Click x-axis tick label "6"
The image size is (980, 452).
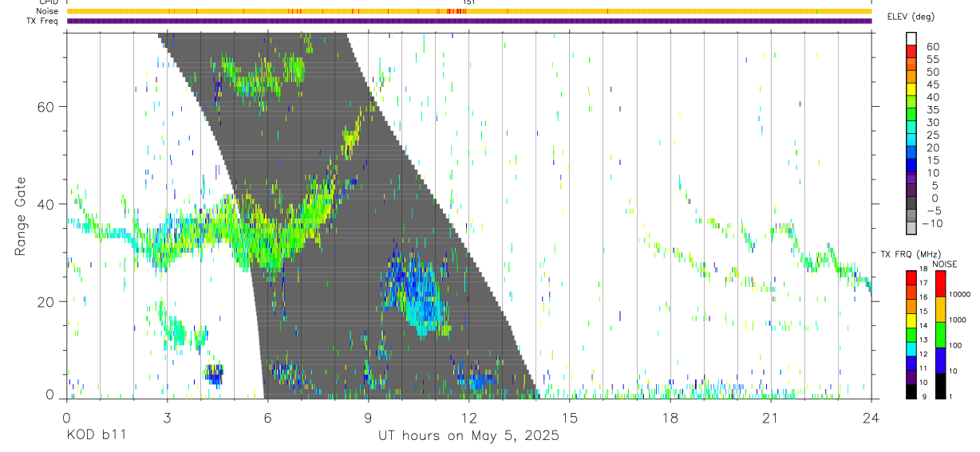(267, 419)
